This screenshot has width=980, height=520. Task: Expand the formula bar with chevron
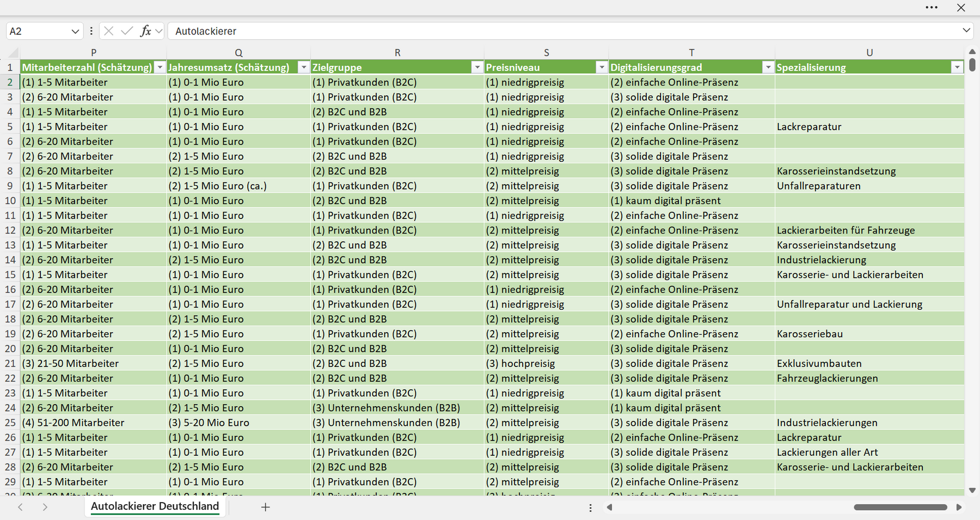(966, 30)
